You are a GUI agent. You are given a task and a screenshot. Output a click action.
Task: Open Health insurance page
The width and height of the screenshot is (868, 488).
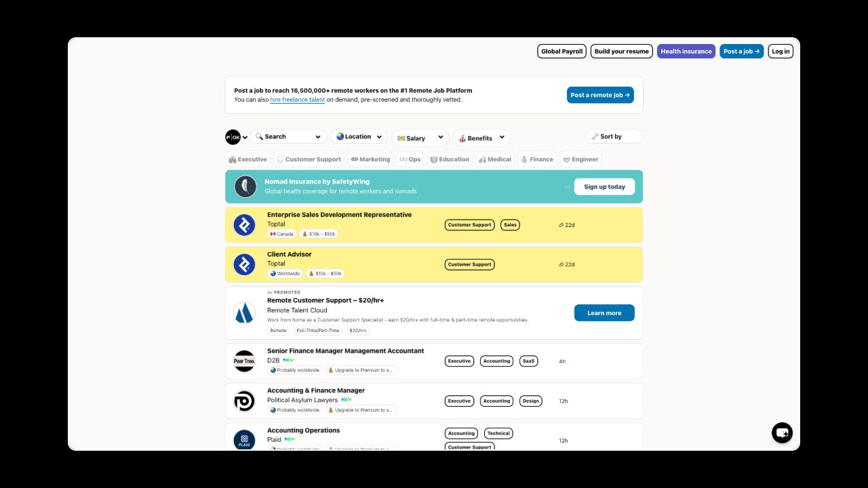[x=686, y=52]
